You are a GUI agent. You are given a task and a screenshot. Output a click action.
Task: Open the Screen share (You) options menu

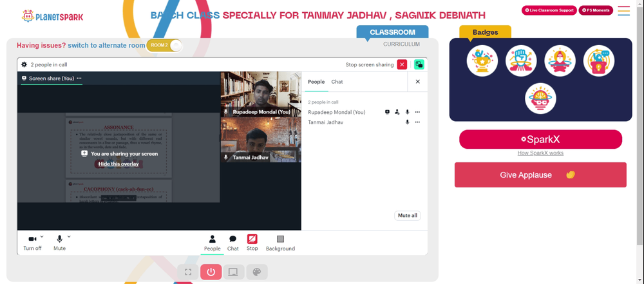[x=79, y=78]
